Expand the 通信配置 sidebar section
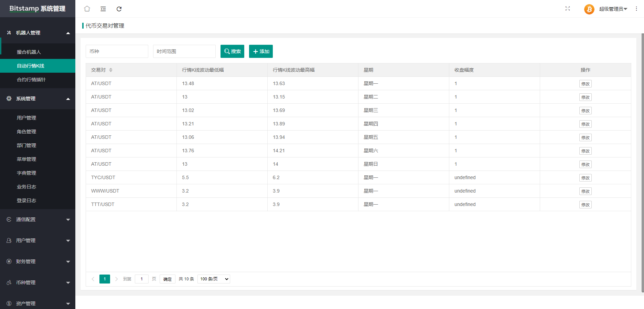Image resolution: width=644 pixels, height=309 pixels. (x=37, y=219)
